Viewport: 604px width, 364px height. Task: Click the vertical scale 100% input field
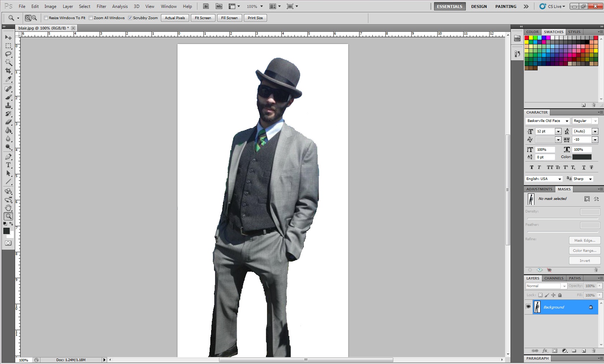pos(545,150)
